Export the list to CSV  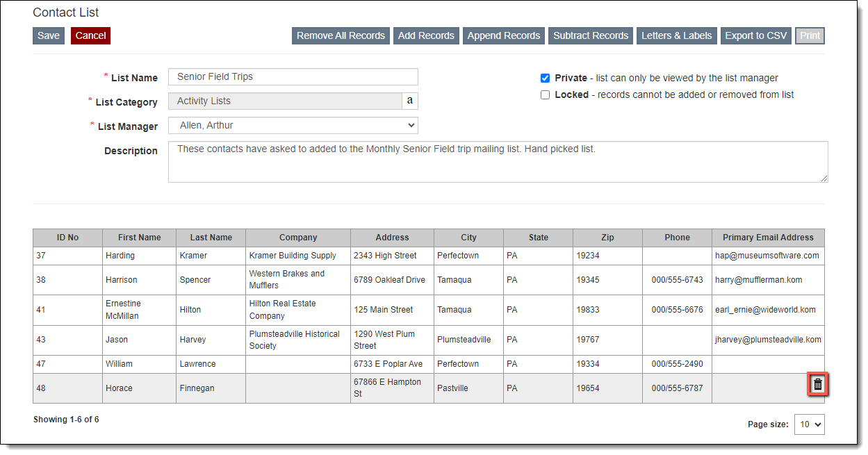click(755, 36)
